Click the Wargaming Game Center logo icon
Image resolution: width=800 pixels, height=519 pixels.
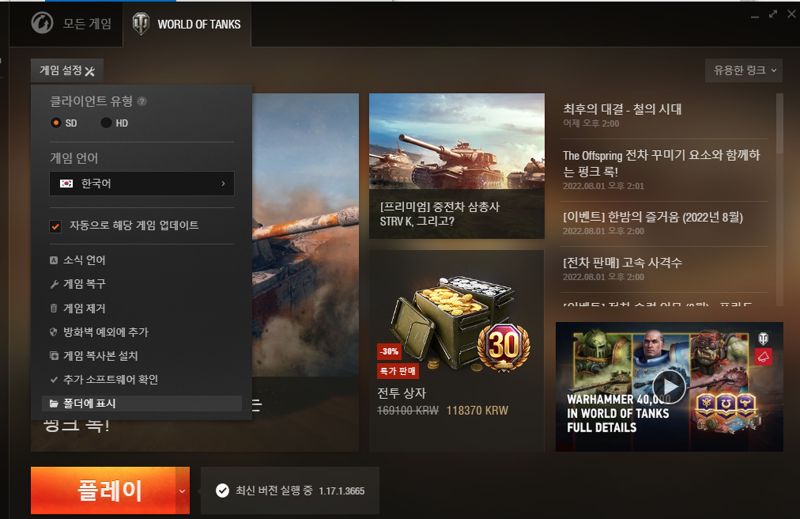42,23
